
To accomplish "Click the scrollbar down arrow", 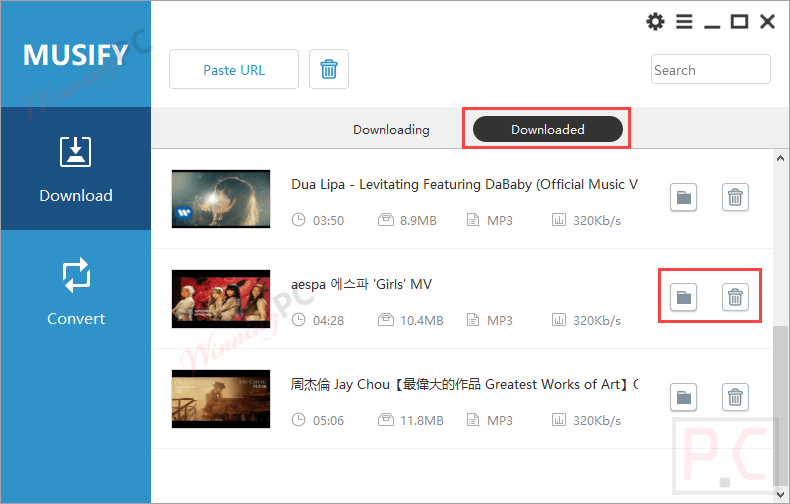I will pyautogui.click(x=780, y=494).
